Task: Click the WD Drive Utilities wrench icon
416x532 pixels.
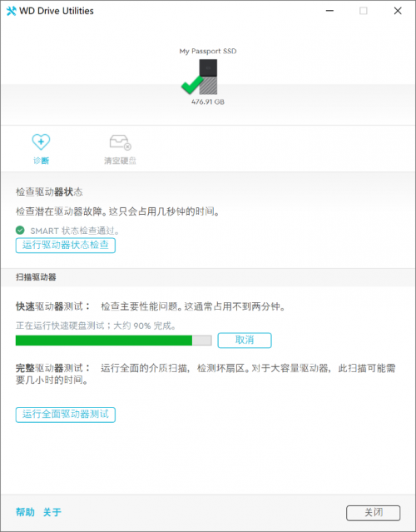Action: [x=11, y=11]
